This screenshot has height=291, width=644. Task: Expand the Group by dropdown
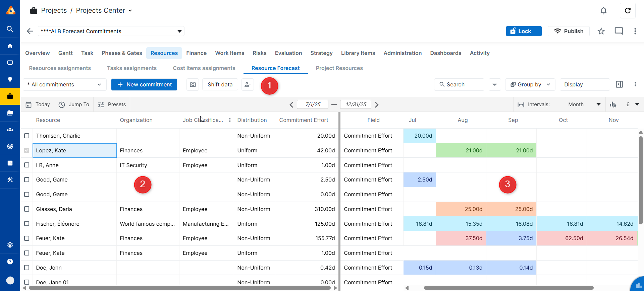pyautogui.click(x=530, y=85)
